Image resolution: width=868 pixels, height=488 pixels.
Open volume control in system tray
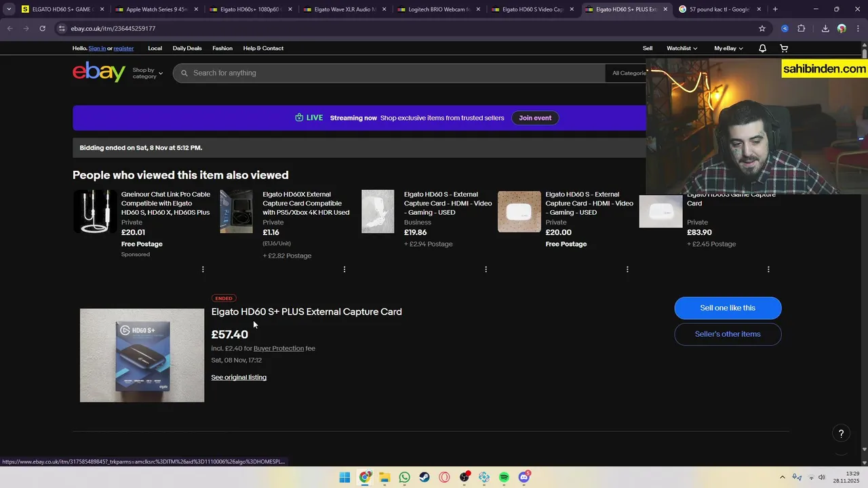point(821,477)
